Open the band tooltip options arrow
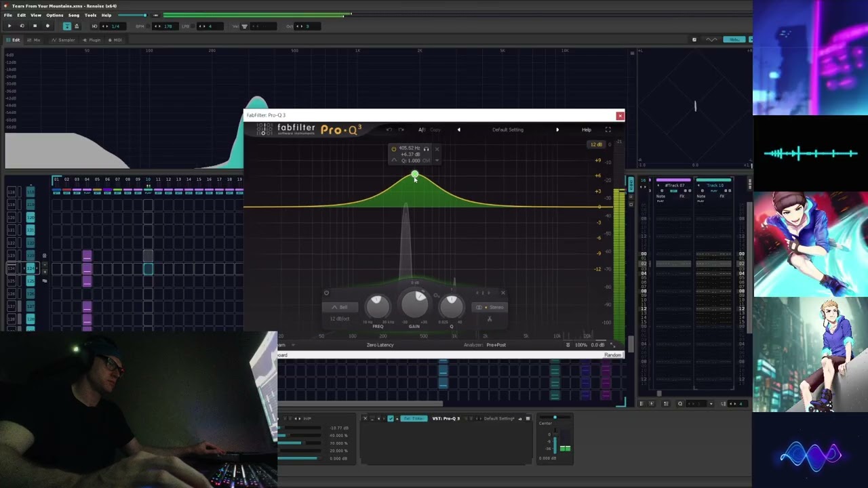Image resolution: width=868 pixels, height=488 pixels. tap(437, 161)
